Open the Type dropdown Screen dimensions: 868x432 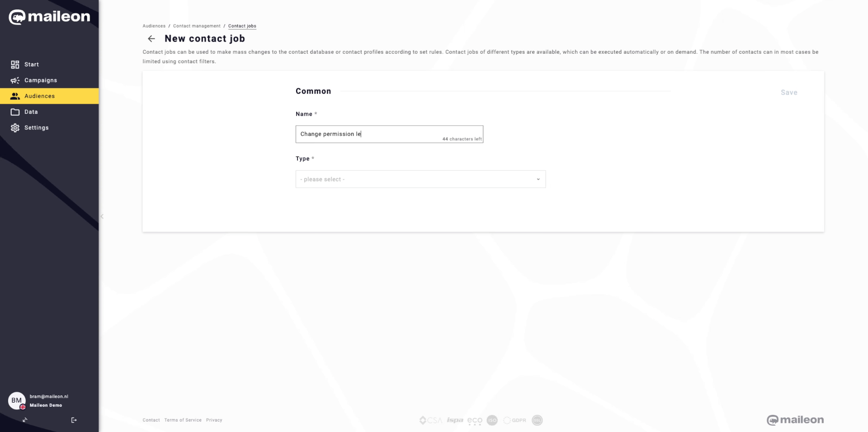[x=420, y=179]
